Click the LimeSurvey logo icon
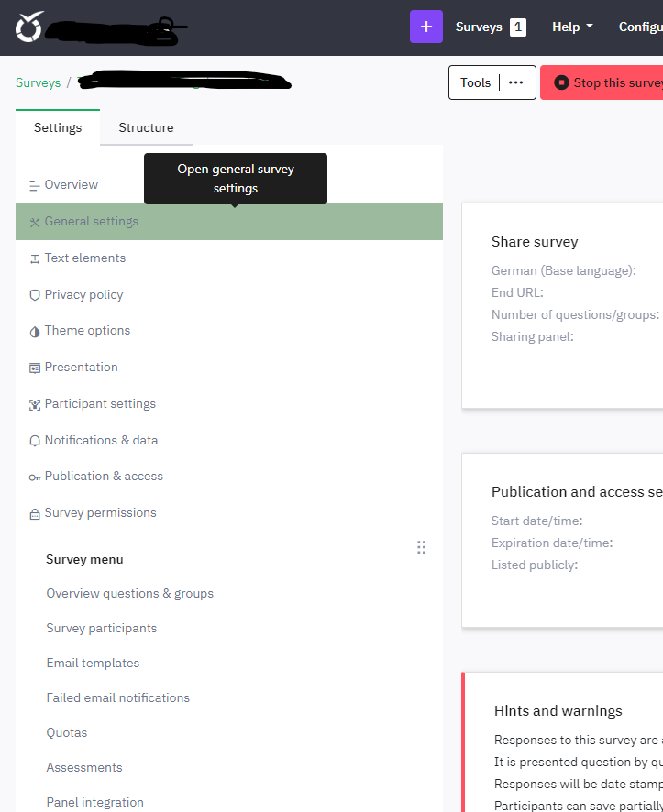 29,27
